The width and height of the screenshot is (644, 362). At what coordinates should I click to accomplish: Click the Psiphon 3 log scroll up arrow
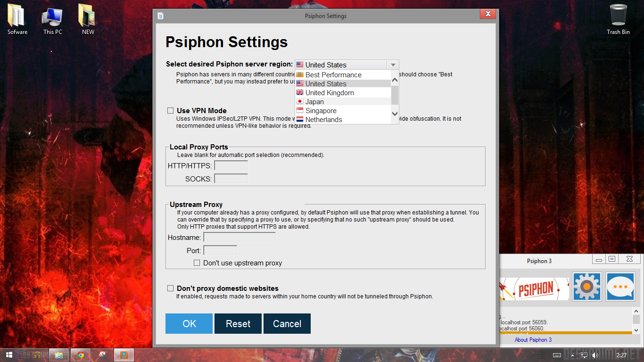(636, 312)
